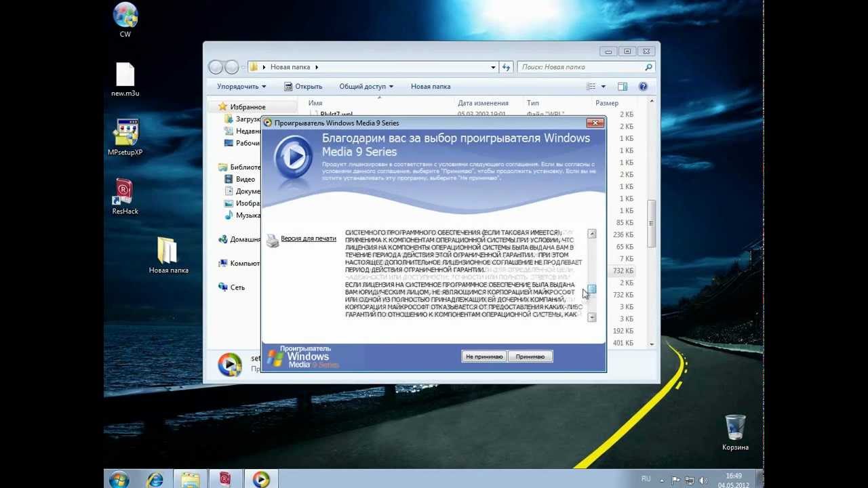Click the Открыть toolbar button
The width and height of the screenshot is (868, 488).
(303, 87)
